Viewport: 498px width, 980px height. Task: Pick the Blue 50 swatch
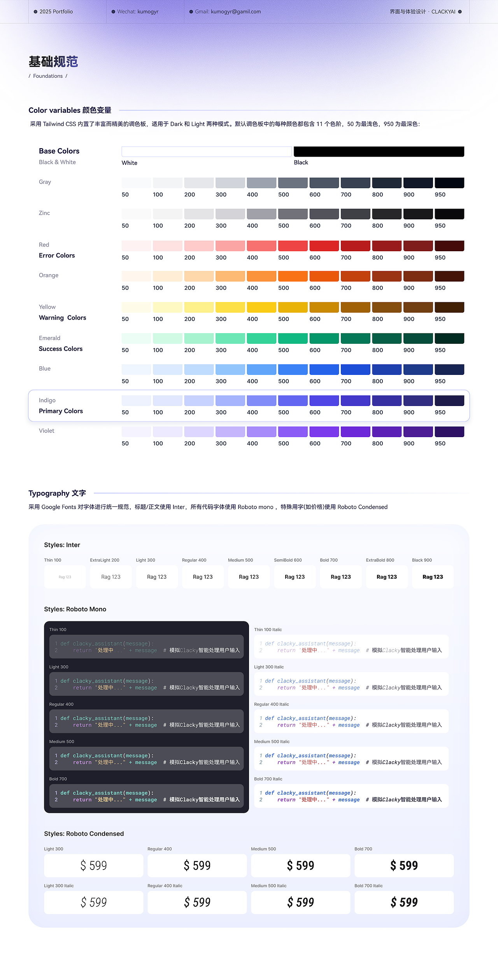click(137, 369)
